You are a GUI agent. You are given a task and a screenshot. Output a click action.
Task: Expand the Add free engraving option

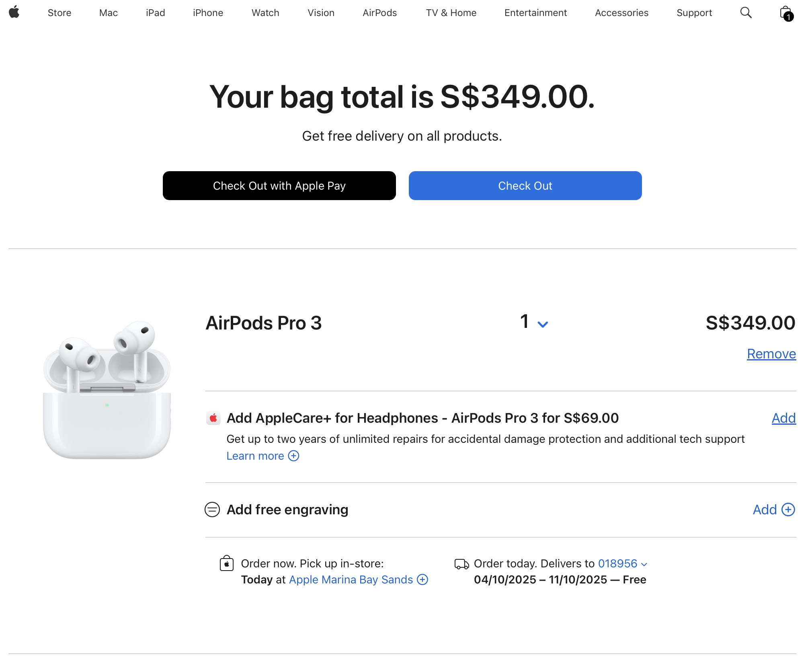(773, 510)
